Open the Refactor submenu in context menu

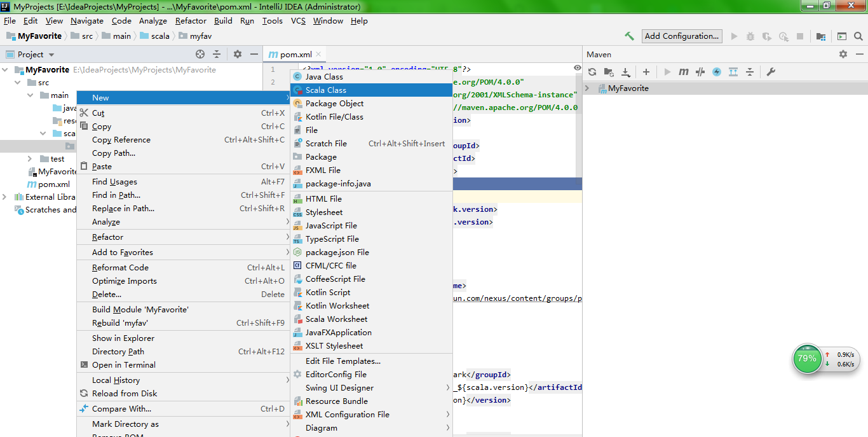[183, 237]
